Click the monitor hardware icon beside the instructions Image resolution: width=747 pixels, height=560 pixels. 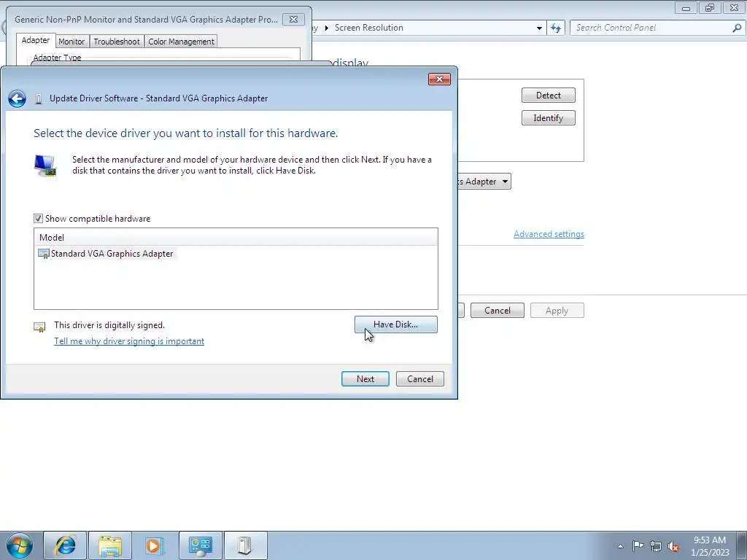45,166
